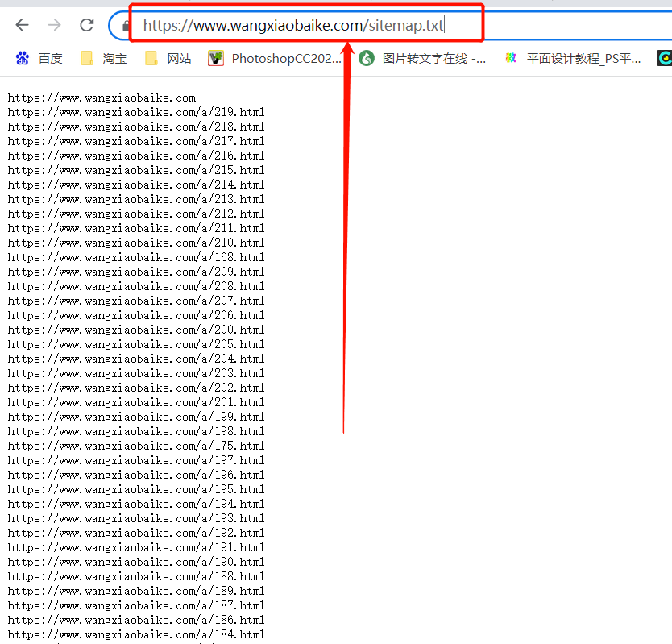Open the PhotoshopCC202 bookmark
Image resolution: width=672 pixels, height=644 pixels.
(276, 58)
